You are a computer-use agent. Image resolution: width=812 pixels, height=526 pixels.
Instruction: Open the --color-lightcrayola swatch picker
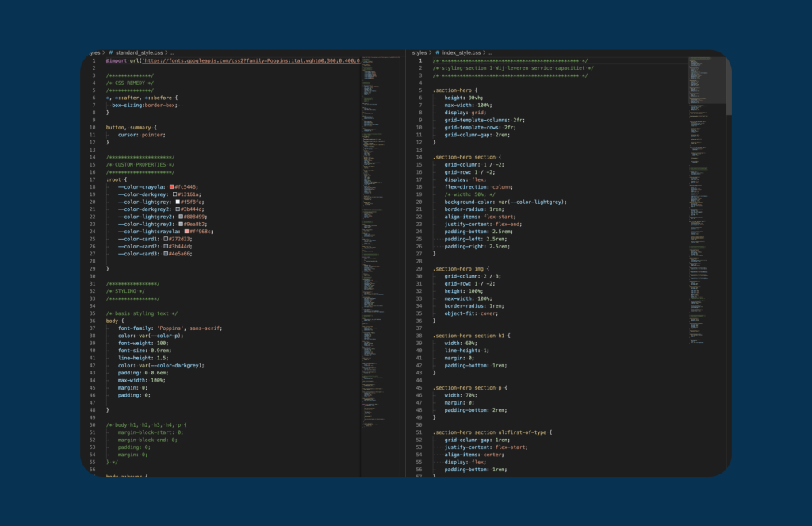point(186,232)
